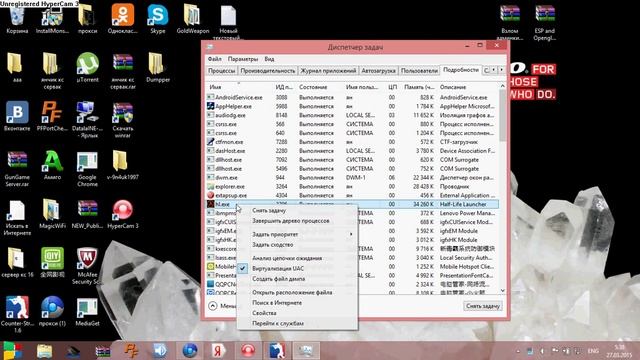Select the AndroidService.exe process row
Image resolution: width=640 pixels, height=360 pixels.
pyautogui.click(x=352, y=98)
